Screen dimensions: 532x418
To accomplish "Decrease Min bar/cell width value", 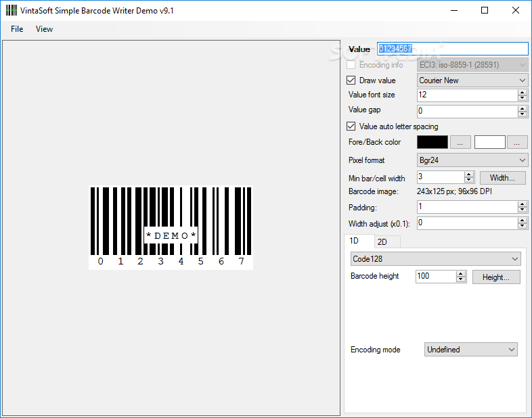I will (469, 180).
